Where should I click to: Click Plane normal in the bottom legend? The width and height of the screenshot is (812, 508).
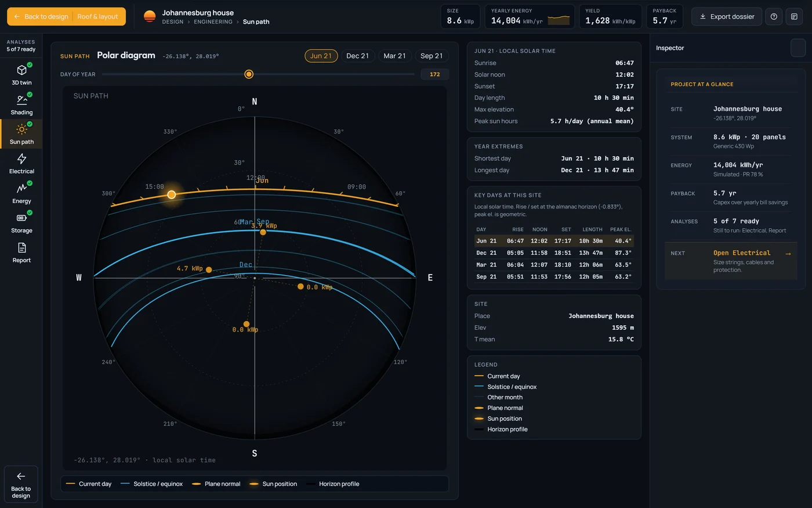pyautogui.click(x=216, y=484)
